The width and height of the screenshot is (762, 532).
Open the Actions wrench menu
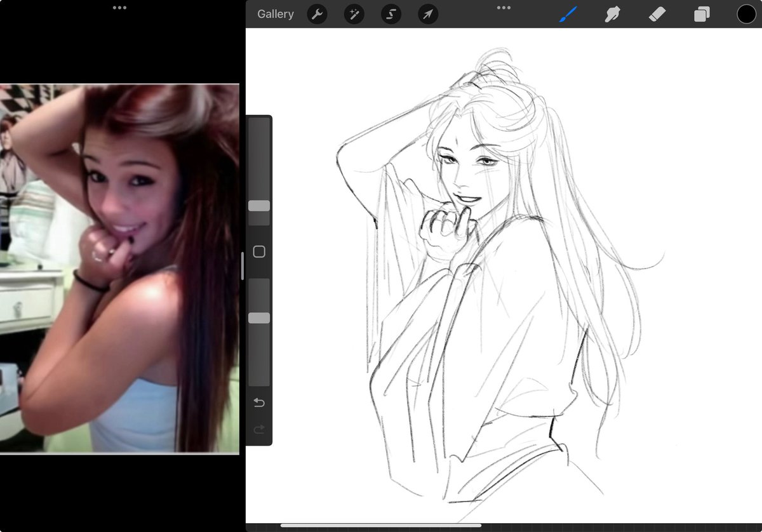(x=317, y=14)
